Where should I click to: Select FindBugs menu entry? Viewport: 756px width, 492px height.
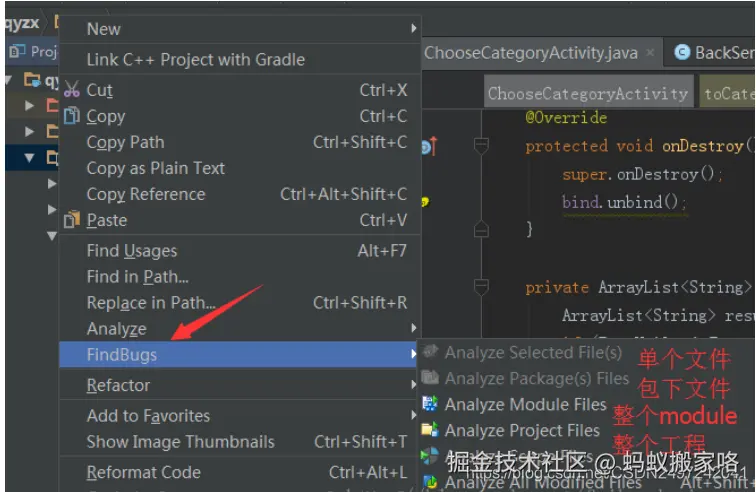tap(121, 355)
